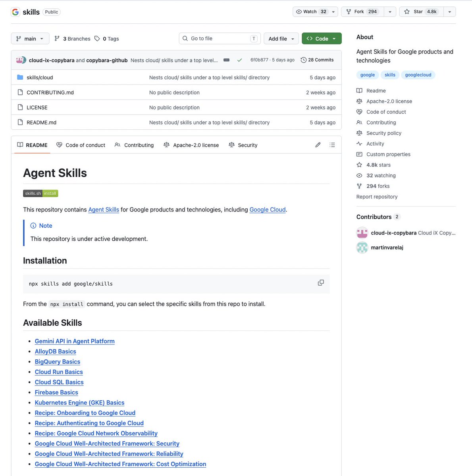Image resolution: width=472 pixels, height=476 pixels.
Task: Click the README.md file icon
Action: click(20, 123)
